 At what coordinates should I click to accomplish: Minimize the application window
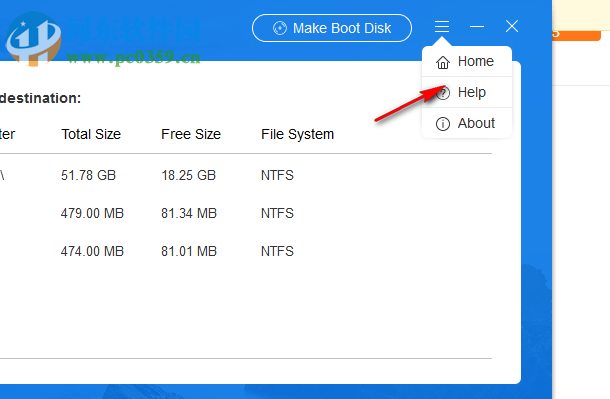[477, 27]
